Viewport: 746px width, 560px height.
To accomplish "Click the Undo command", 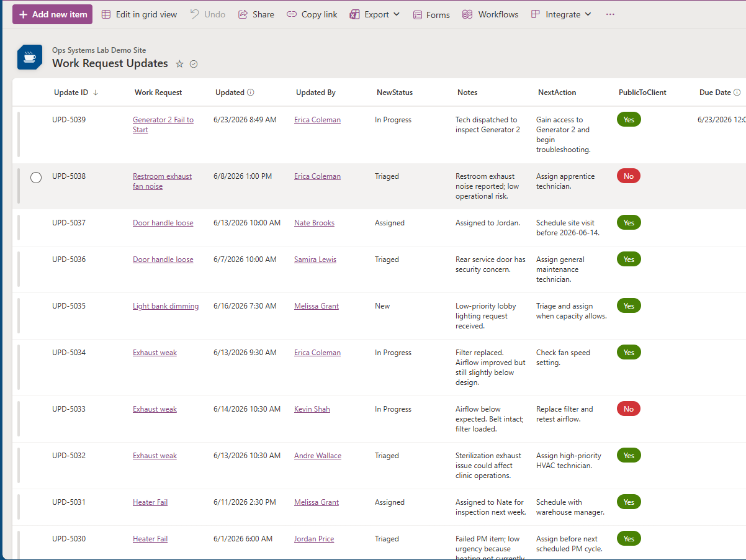I will (x=208, y=14).
